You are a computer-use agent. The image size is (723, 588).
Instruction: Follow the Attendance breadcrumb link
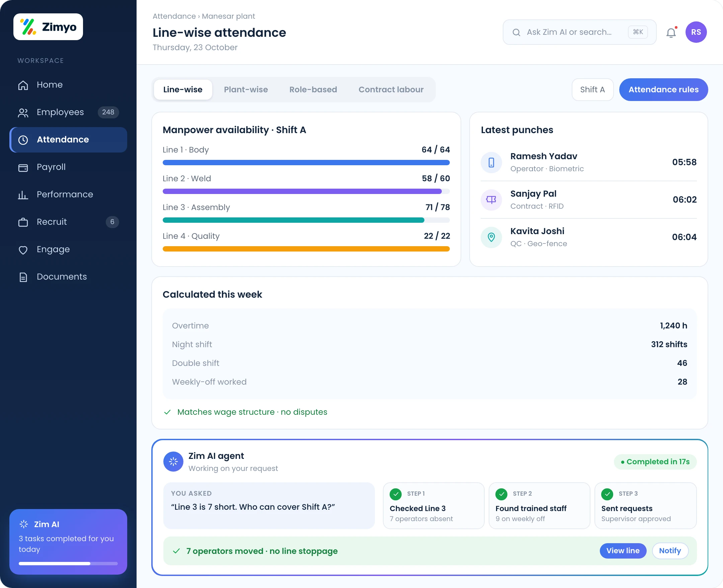[174, 16]
